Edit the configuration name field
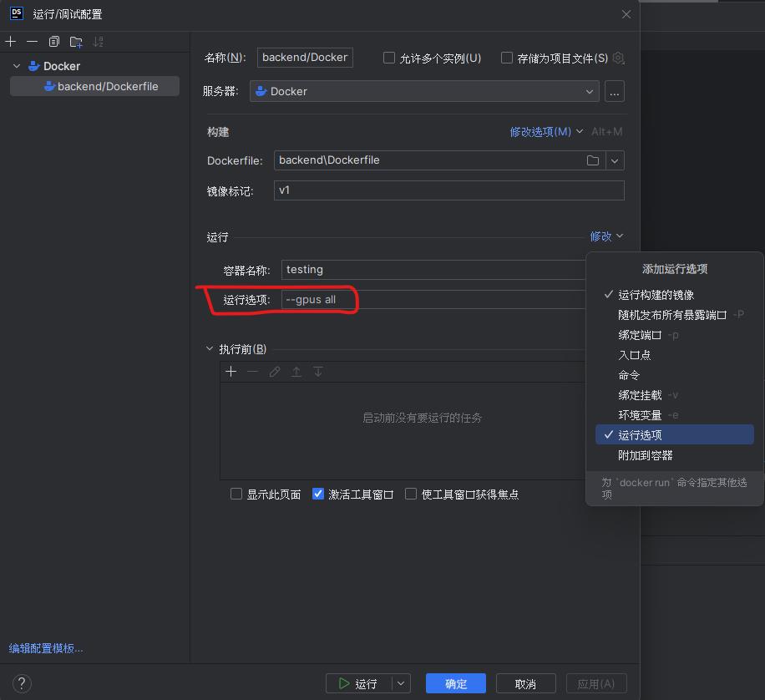Image resolution: width=765 pixels, height=700 pixels. [x=305, y=58]
